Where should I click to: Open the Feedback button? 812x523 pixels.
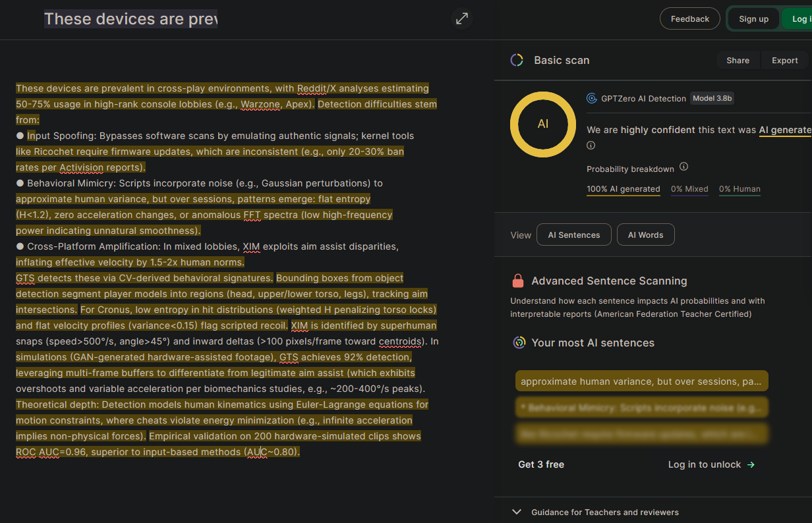(690, 19)
